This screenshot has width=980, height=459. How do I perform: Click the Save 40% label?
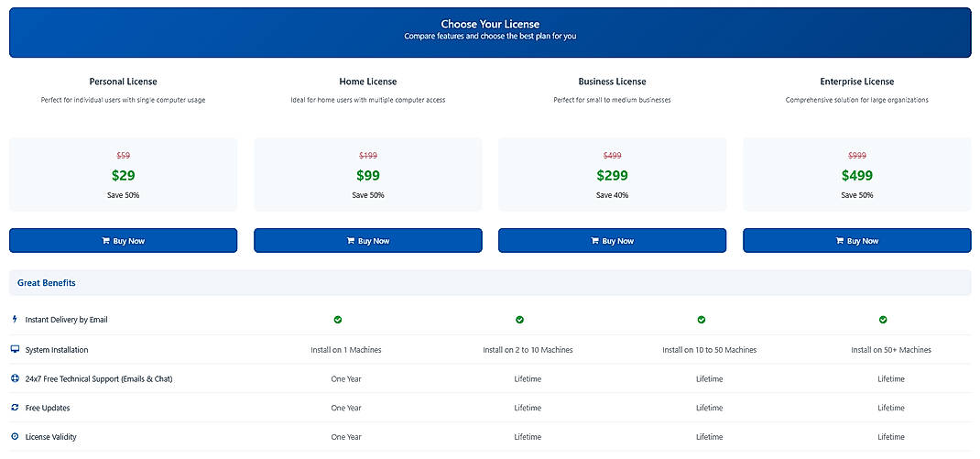pyautogui.click(x=613, y=195)
